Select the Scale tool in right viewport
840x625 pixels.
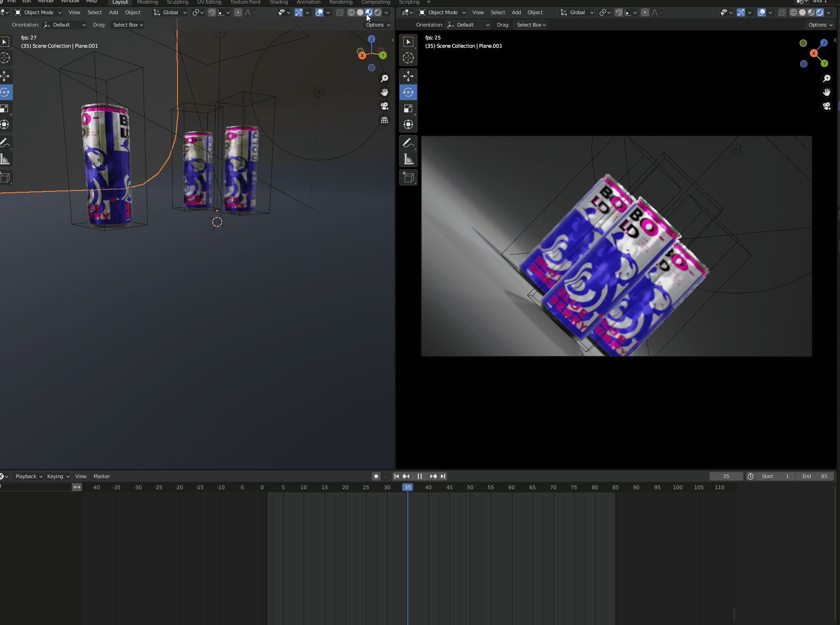pyautogui.click(x=408, y=109)
